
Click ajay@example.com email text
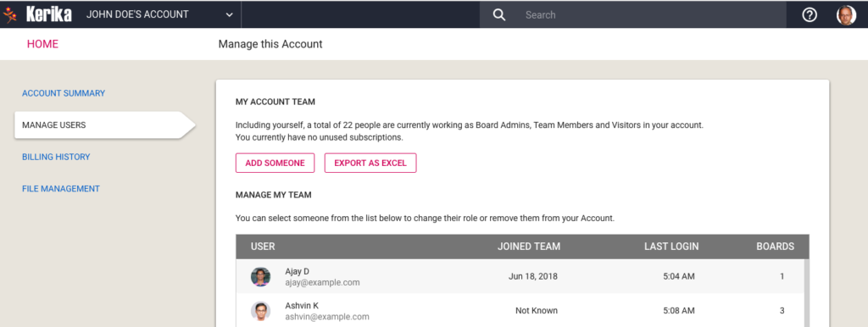click(x=322, y=282)
